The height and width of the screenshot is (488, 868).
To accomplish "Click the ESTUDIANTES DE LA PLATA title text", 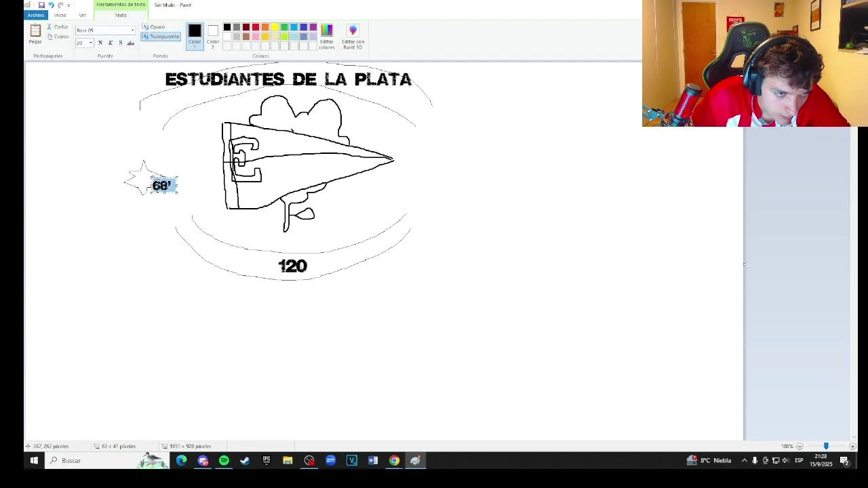I will tap(288, 79).
